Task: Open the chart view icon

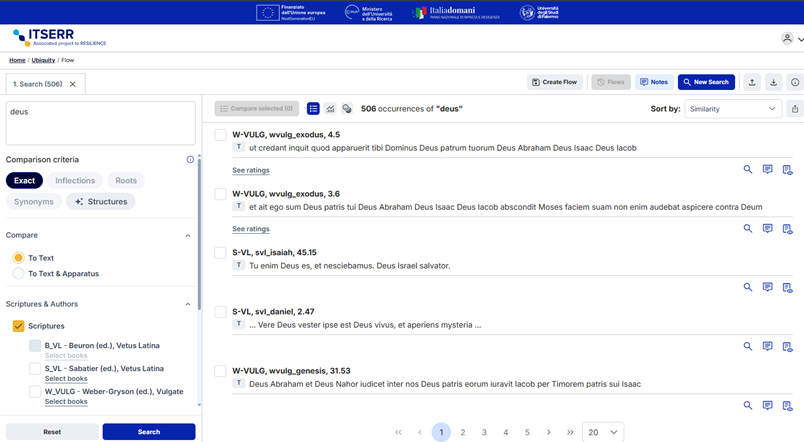Action: (330, 109)
